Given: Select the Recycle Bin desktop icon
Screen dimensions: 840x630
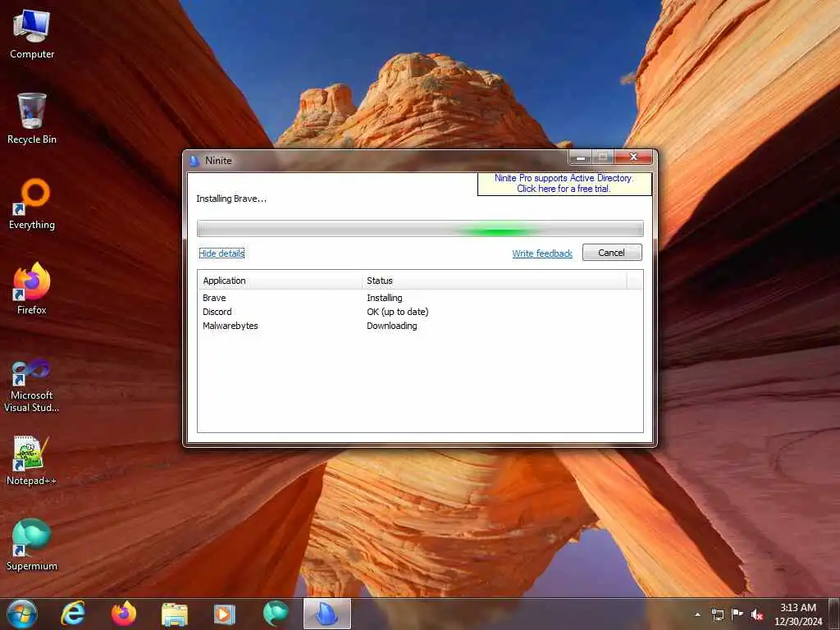Looking at the screenshot, I should pyautogui.click(x=32, y=119).
